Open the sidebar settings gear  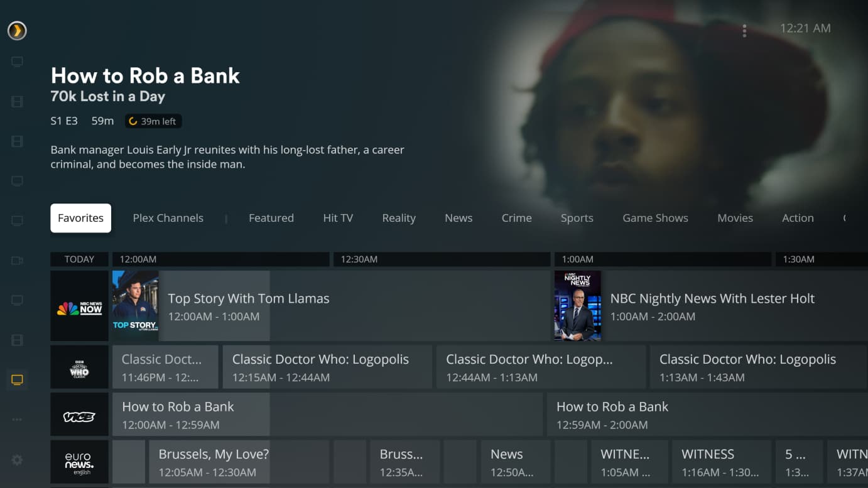[x=17, y=460]
